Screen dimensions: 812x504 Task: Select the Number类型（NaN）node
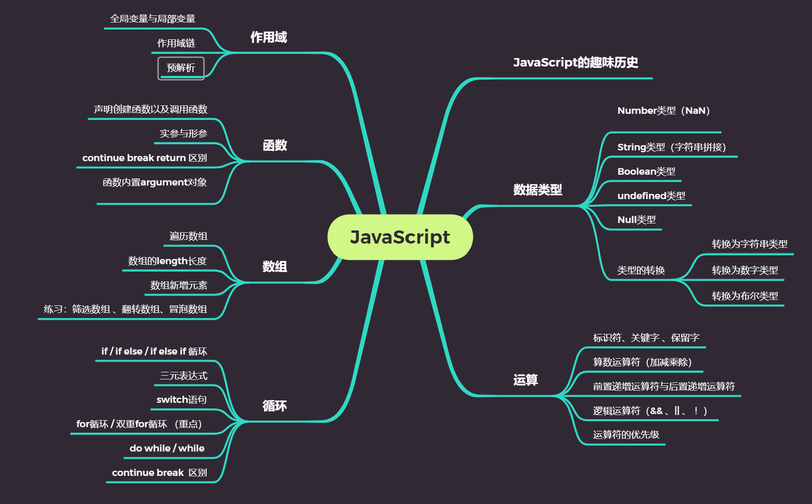click(663, 111)
